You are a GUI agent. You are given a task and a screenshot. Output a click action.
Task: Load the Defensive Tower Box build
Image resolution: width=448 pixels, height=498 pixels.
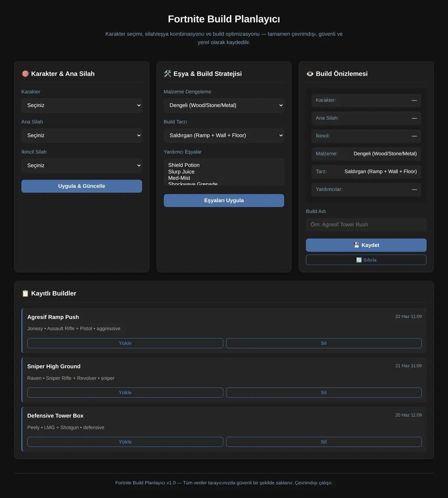click(x=125, y=442)
